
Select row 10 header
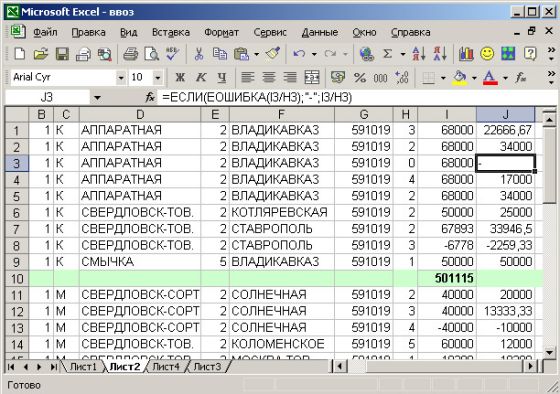point(16,278)
